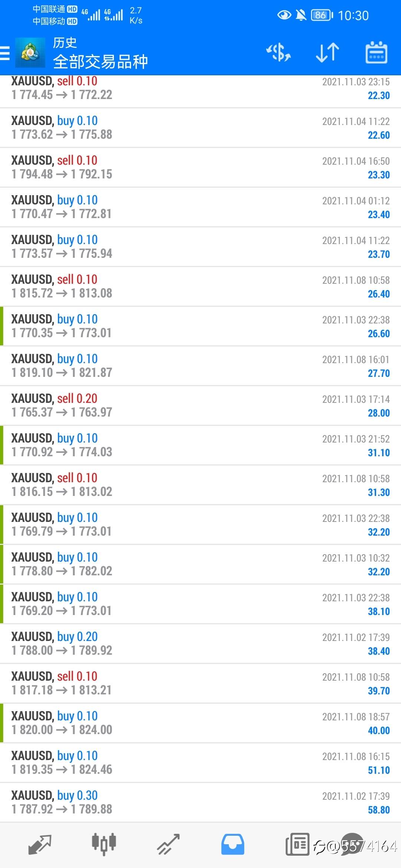Open trade dated 2021.11.03 10:32
Screen dimensions: 401x868
click(x=200, y=564)
